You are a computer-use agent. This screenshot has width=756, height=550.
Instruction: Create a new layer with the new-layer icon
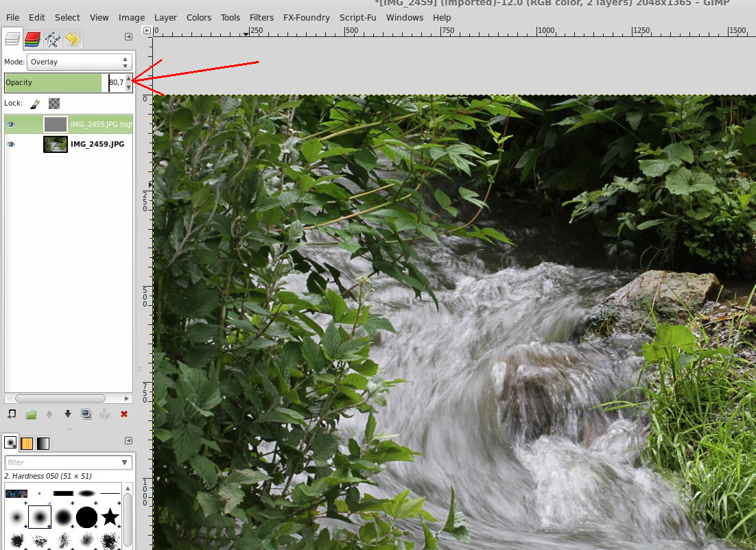pos(12,414)
